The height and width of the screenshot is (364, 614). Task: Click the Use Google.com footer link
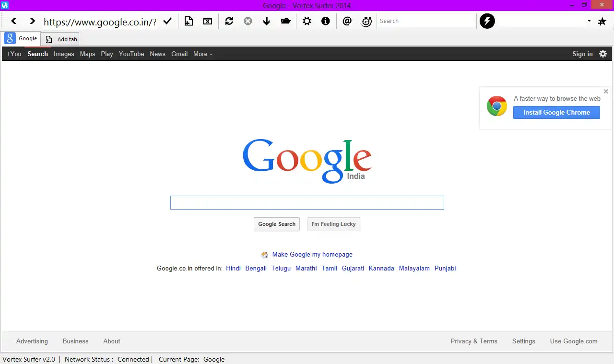tap(574, 341)
